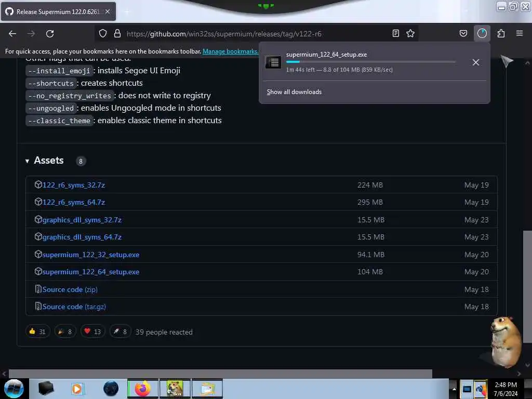Click the download progress bar
Screen dimensions: 532x399
pos(370,62)
